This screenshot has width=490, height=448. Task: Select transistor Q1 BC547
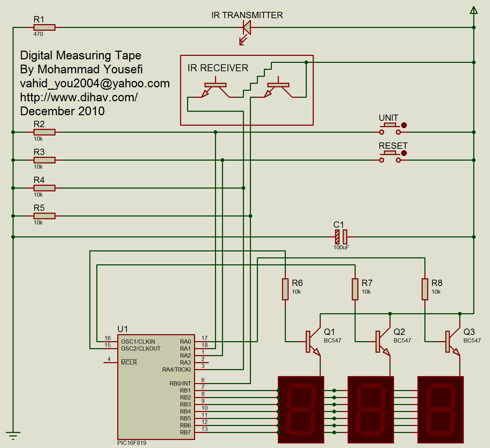[x=313, y=342]
